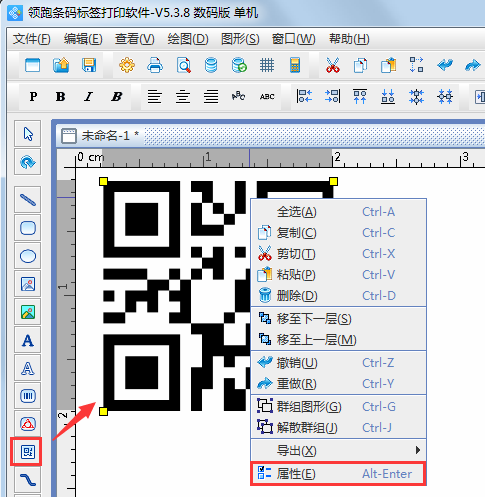Select the barcode drawing tool
The height and width of the screenshot is (497, 485).
tap(28, 396)
